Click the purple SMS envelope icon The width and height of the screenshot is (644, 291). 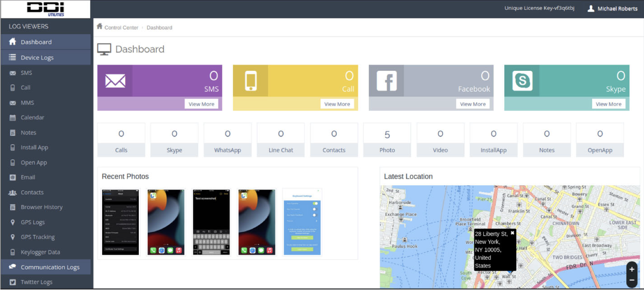point(115,81)
